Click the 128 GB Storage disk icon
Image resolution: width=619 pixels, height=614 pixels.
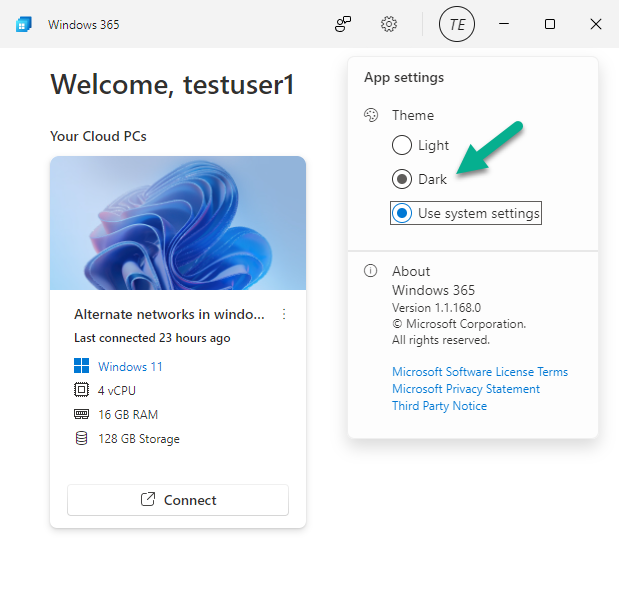tap(81, 438)
